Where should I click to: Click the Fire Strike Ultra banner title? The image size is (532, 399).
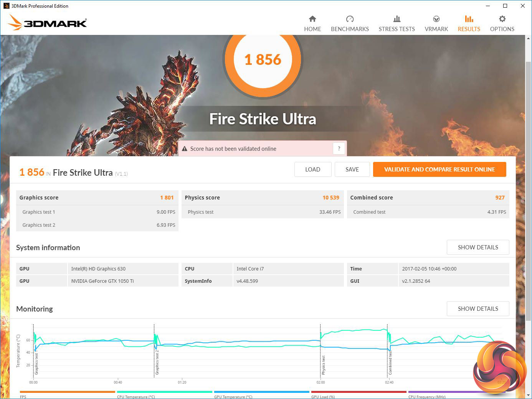point(263,119)
